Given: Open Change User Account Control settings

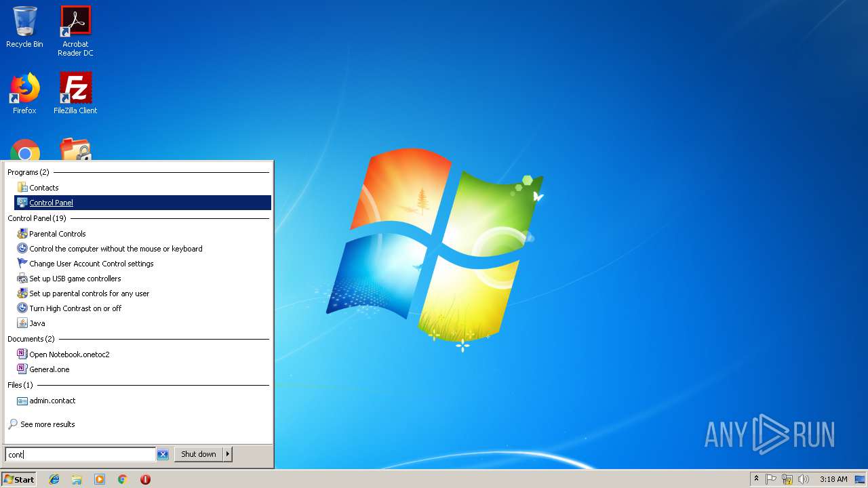Looking at the screenshot, I should click(142, 264).
